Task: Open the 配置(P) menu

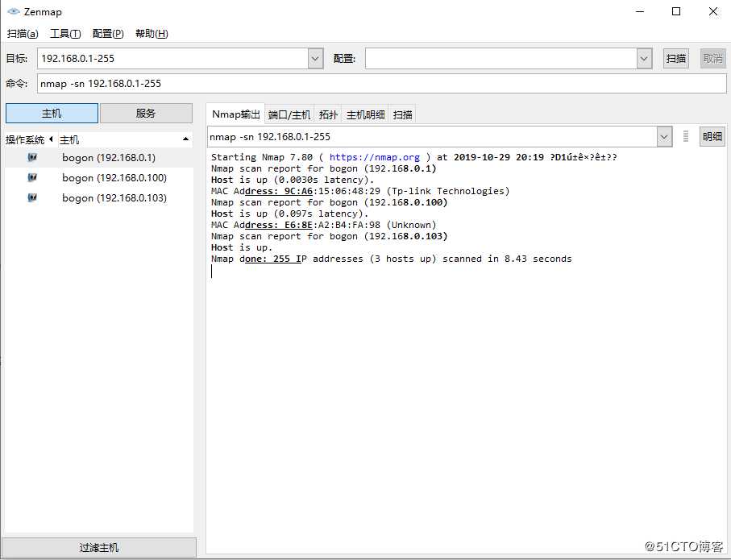Action: pos(108,34)
